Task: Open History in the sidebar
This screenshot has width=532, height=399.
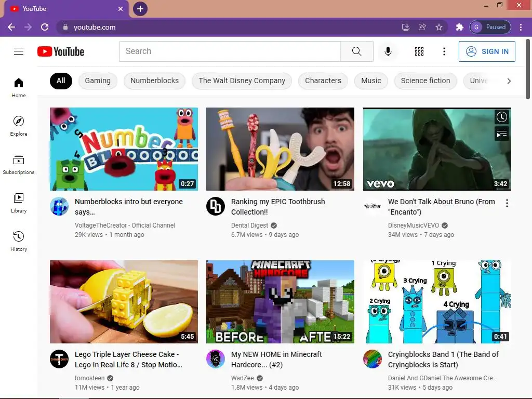Action: click(19, 241)
